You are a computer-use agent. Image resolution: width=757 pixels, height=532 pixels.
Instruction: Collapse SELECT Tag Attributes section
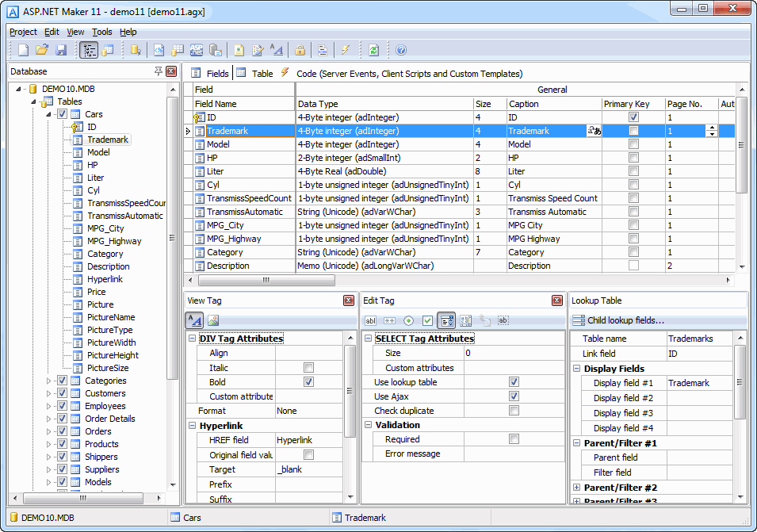tap(368, 339)
